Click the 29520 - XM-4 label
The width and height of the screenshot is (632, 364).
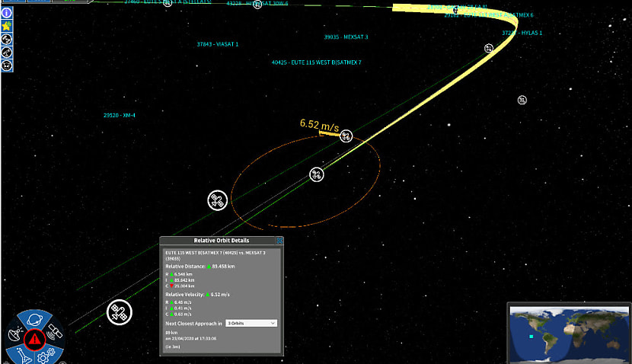pos(120,115)
